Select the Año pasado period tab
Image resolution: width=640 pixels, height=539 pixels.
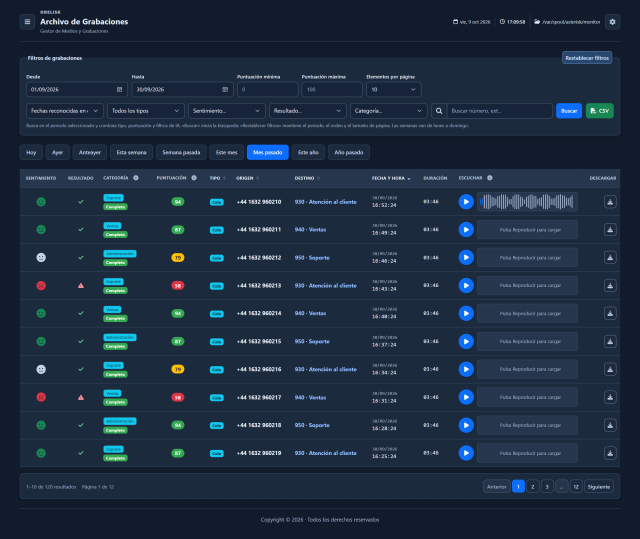[x=349, y=152]
